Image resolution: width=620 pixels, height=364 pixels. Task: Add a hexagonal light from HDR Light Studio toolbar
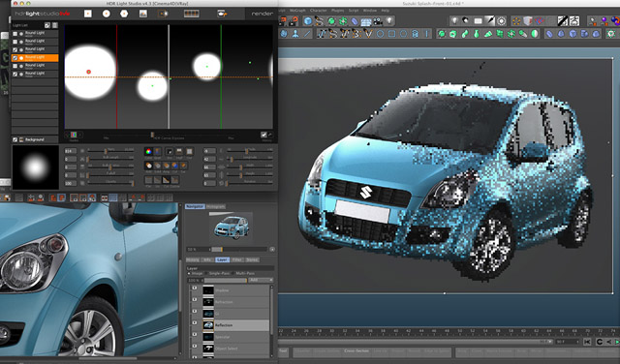(124, 14)
